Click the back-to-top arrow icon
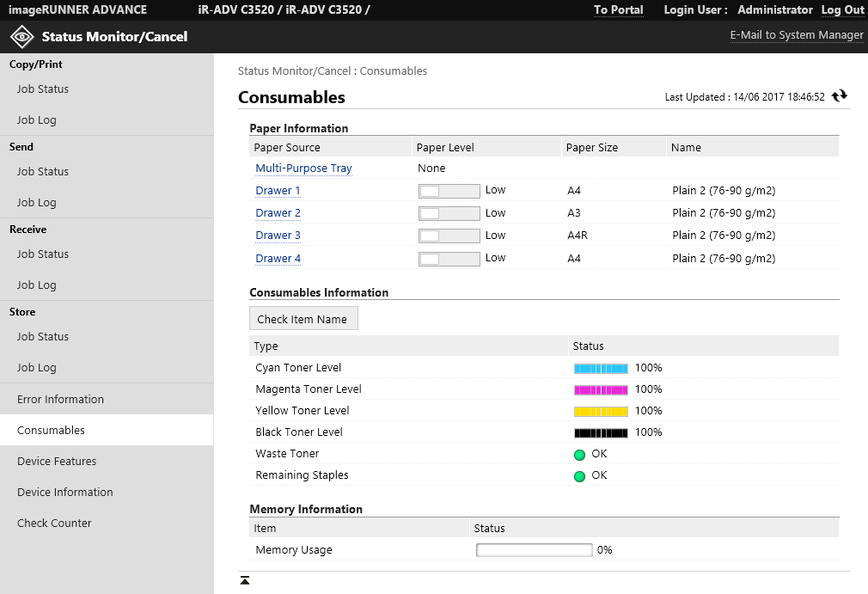The image size is (868, 594). 245,581
